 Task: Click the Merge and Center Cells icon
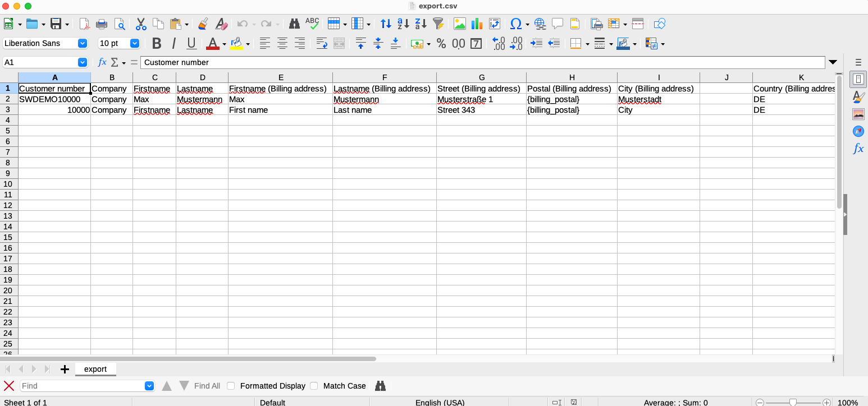339,43
